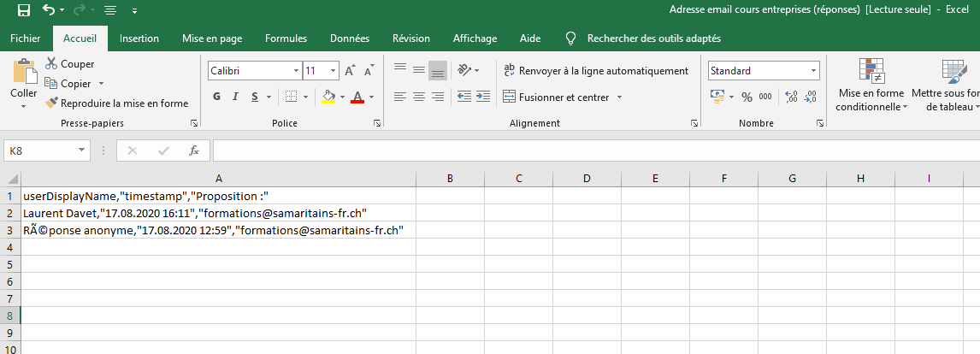Switch to the Mise en page tab
Image resolution: width=980 pixels, height=354 pixels.
[x=212, y=38]
